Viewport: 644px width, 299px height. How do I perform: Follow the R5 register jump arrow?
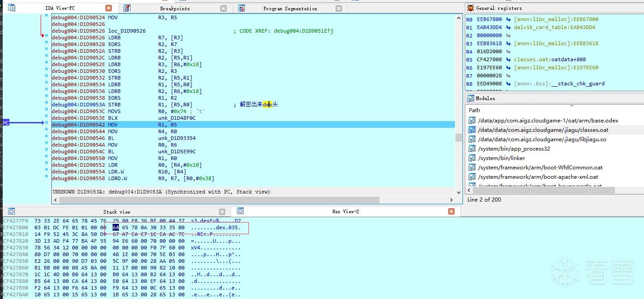pyautogui.click(x=509, y=59)
